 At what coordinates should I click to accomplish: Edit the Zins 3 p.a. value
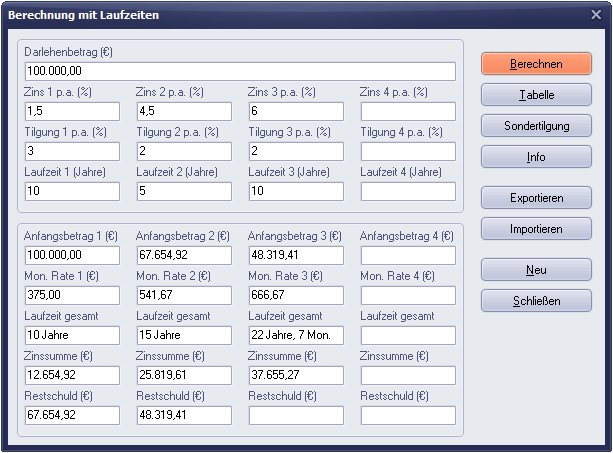(296, 111)
